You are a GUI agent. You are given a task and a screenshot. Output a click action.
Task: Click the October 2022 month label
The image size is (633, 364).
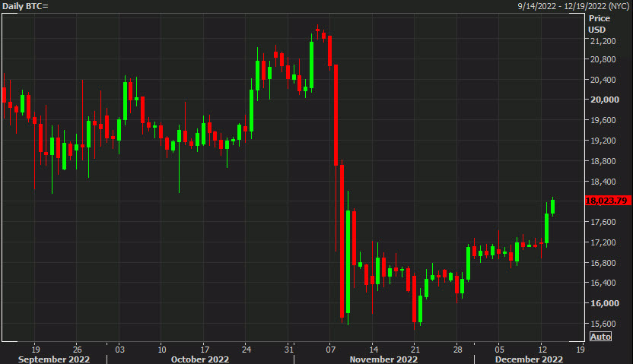(x=200, y=359)
